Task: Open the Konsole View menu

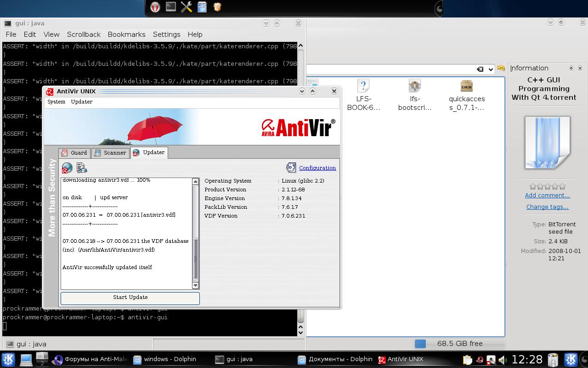Action: [x=51, y=34]
